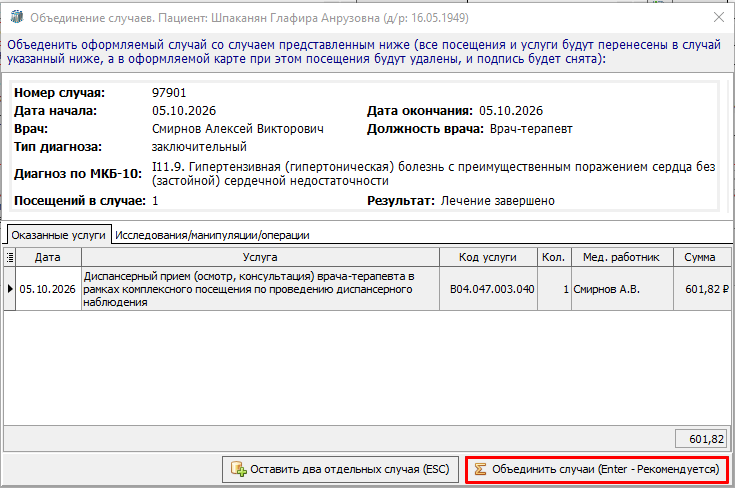Click the Мед. работник column header
This screenshot has width=735, height=488.
[622, 257]
